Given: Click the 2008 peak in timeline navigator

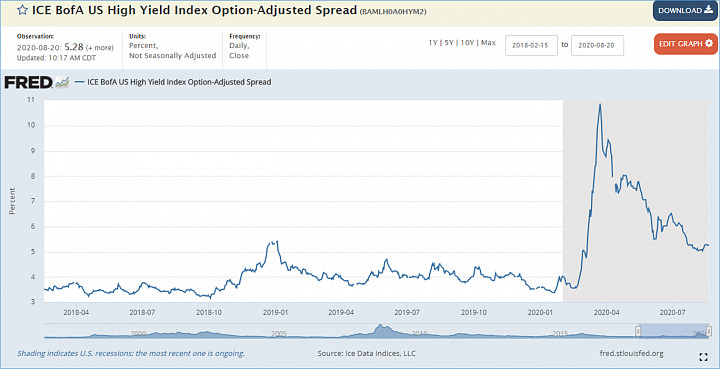Looking at the screenshot, I should click(380, 329).
